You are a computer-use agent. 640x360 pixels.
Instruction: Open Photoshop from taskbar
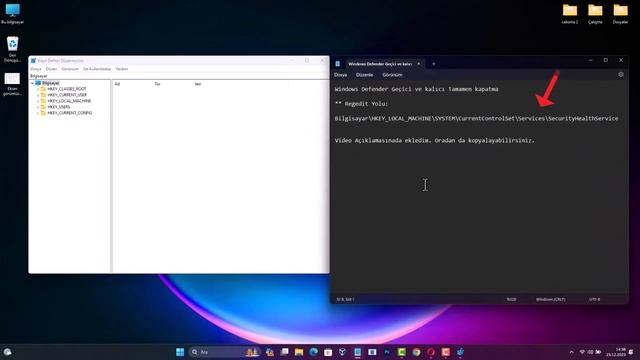387,352
